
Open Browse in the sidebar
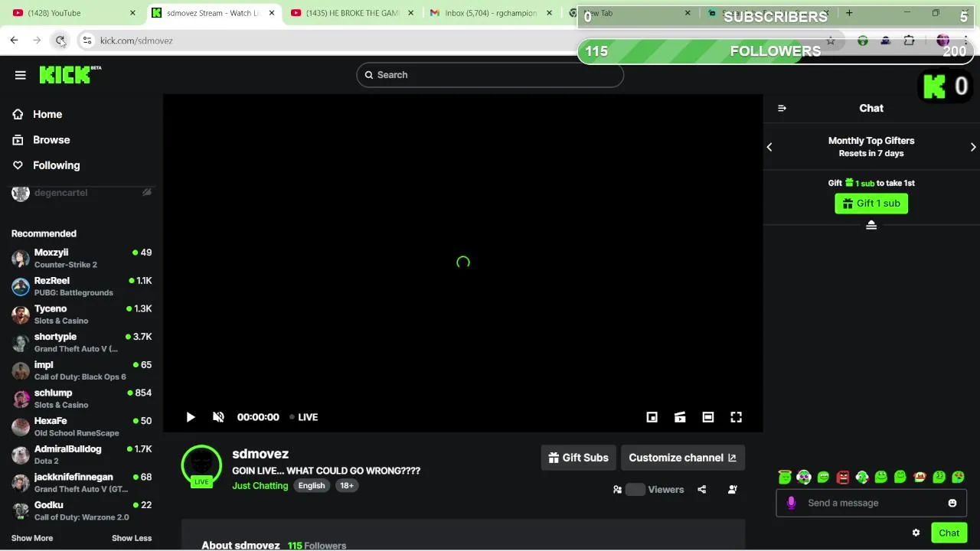51,140
